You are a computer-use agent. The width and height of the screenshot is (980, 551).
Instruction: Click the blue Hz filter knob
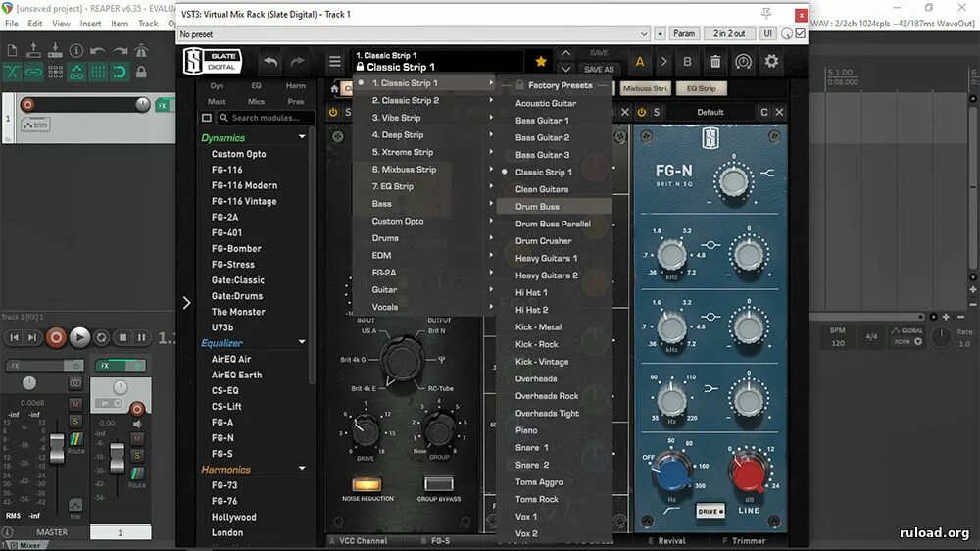671,474
